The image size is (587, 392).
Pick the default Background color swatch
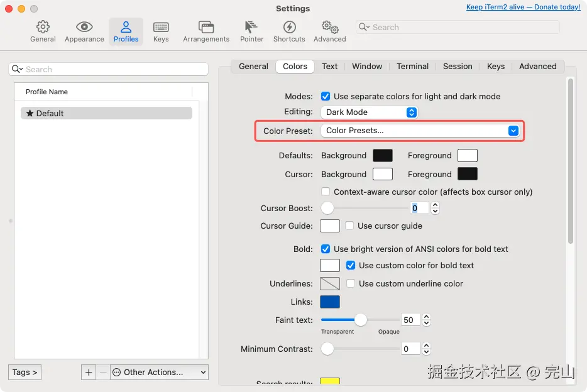(383, 155)
